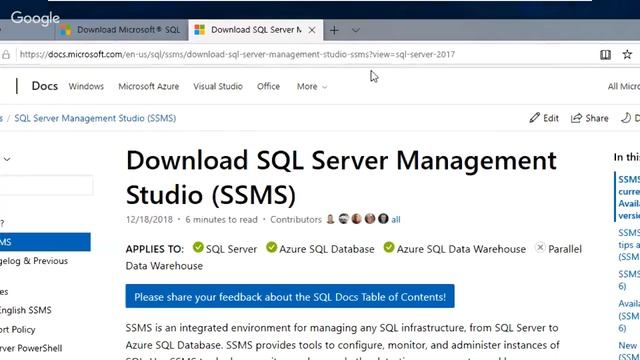Open the Microsoft Azure menu item

point(149,87)
